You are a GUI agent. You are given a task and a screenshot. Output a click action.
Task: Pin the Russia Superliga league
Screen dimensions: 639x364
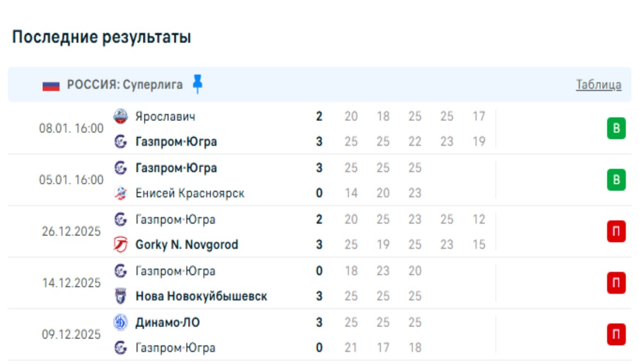198,84
